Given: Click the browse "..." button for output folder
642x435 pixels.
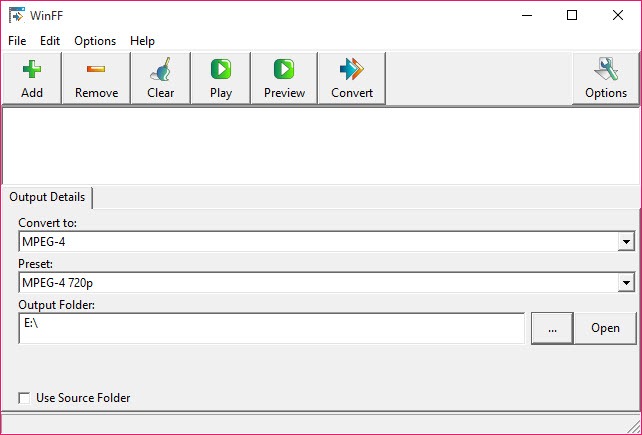Looking at the screenshot, I should point(551,328).
